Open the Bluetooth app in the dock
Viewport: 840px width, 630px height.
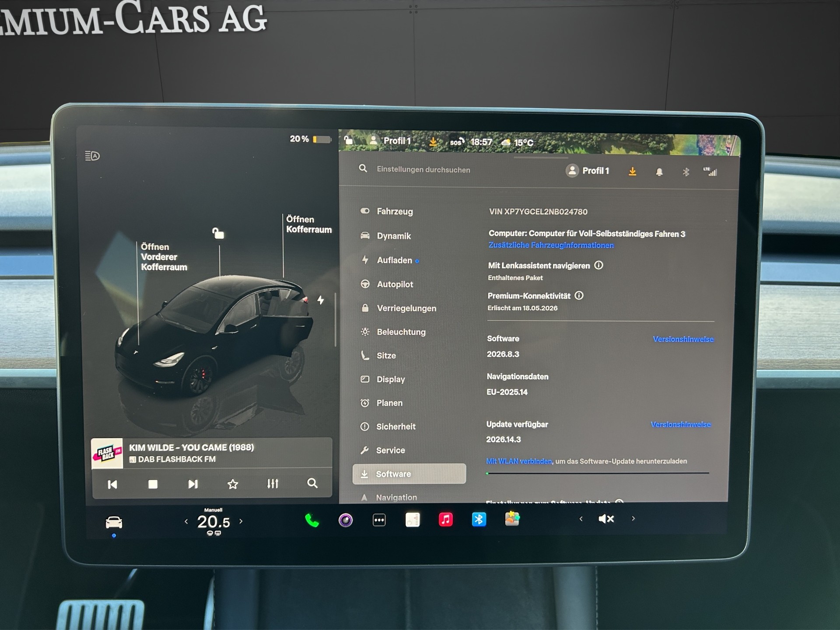tap(479, 520)
